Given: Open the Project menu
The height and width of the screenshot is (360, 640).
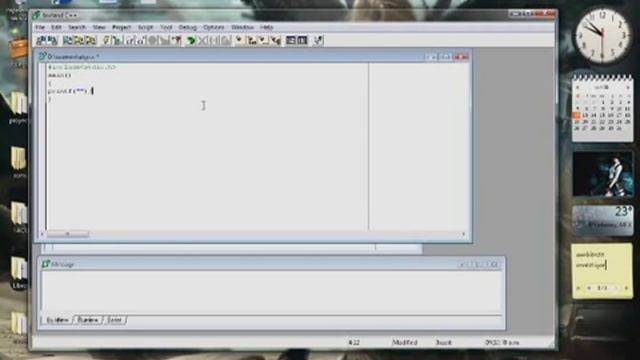Looking at the screenshot, I should click(121, 27).
